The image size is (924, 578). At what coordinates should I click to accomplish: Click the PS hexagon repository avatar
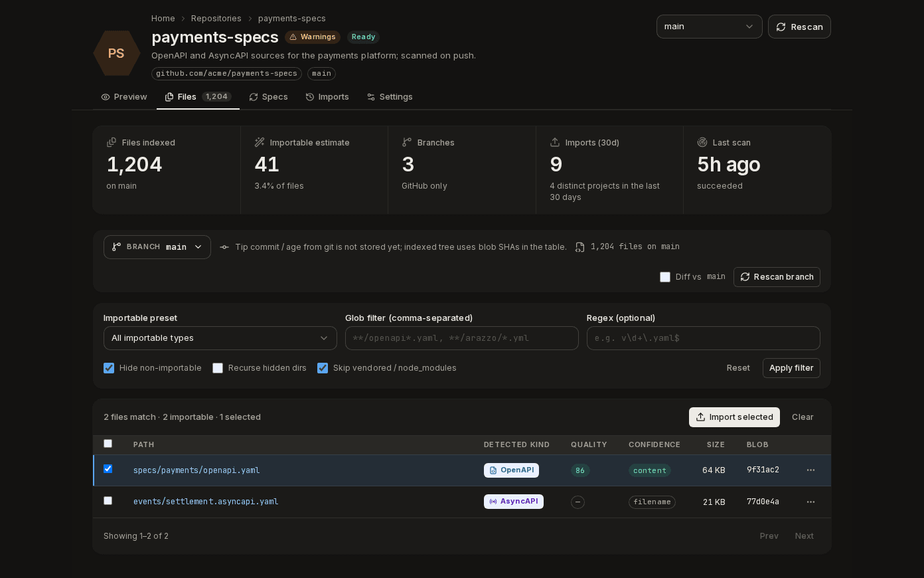coord(116,53)
